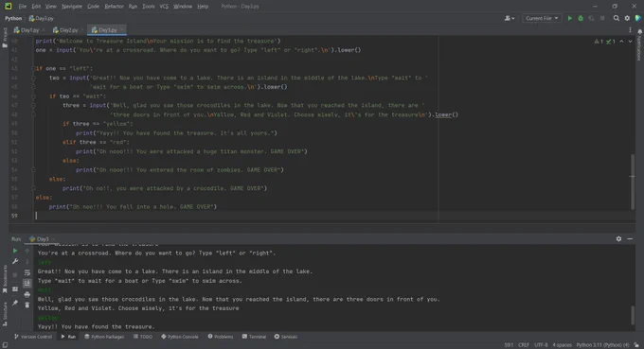
Task: Collapse the 'if one == "left"' fold marker
Action: point(33,68)
